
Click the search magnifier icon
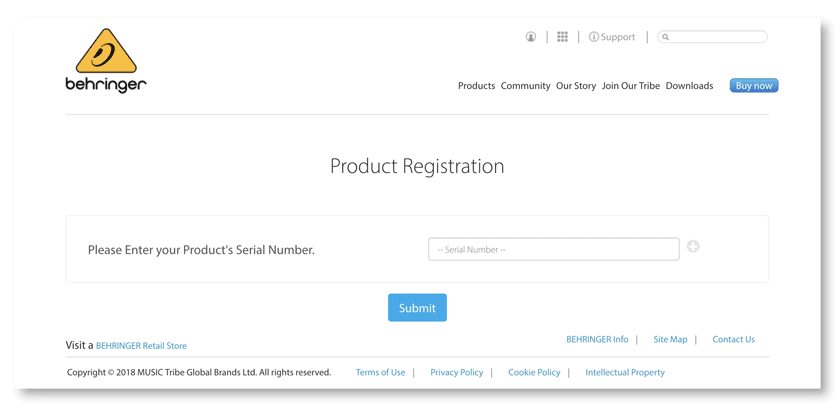665,37
